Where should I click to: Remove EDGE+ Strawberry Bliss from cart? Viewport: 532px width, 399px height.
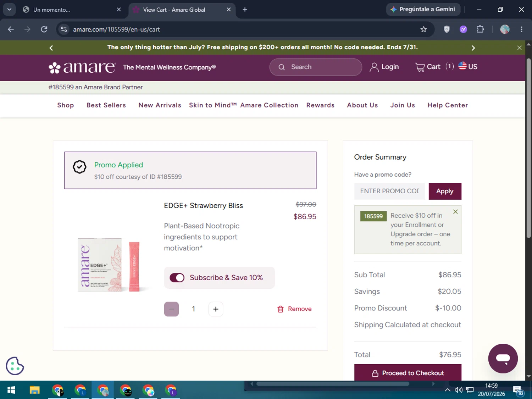[x=294, y=309]
